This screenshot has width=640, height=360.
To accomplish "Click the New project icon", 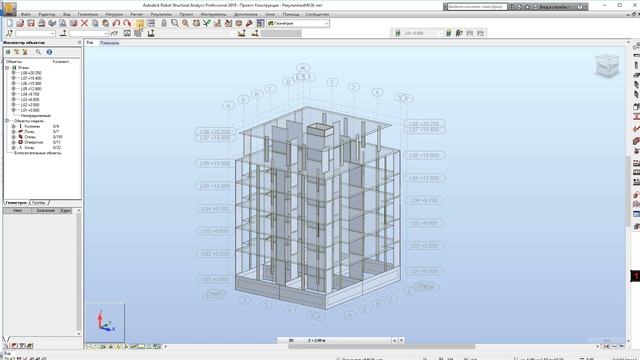I will (x=9, y=23).
